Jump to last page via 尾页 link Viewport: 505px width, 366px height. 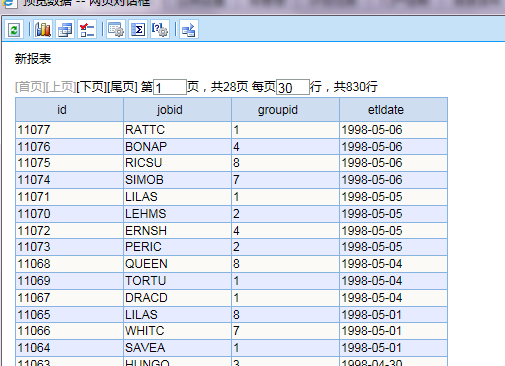[x=122, y=87]
